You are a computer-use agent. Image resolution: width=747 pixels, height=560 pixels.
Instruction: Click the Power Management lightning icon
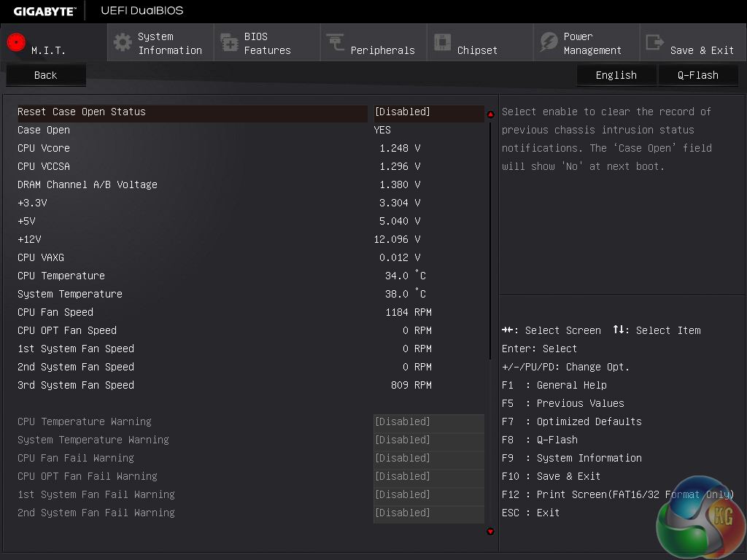549,42
